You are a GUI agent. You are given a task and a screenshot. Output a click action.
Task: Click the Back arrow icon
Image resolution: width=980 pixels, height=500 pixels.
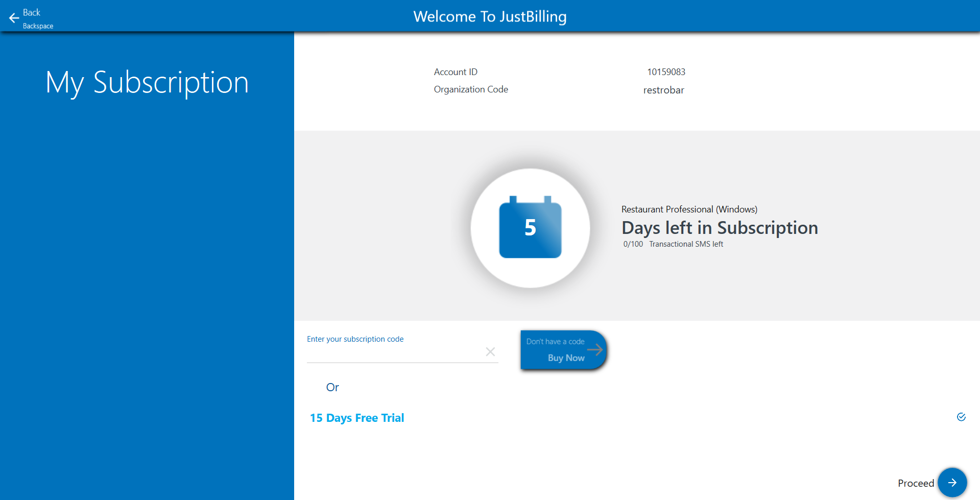click(14, 18)
